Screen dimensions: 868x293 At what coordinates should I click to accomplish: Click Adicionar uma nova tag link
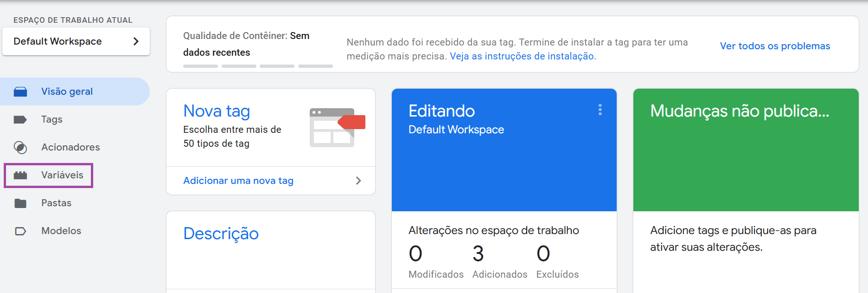(x=238, y=181)
